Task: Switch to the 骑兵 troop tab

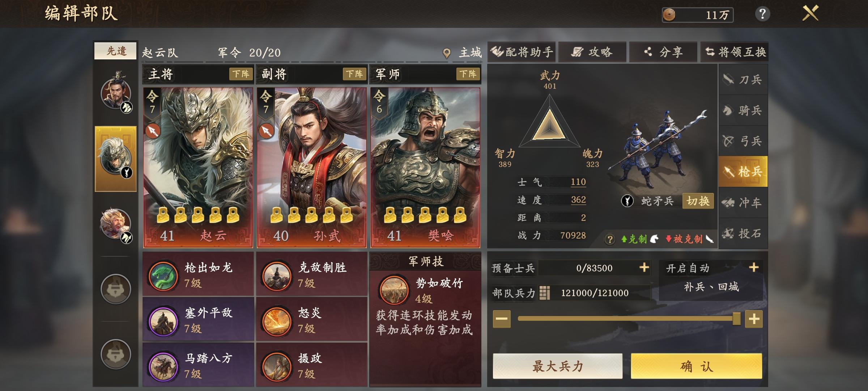Action: 743,110
